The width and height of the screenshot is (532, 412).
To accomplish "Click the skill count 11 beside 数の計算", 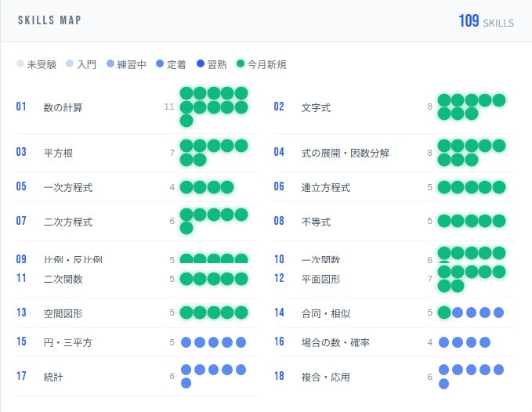I will pos(169,107).
